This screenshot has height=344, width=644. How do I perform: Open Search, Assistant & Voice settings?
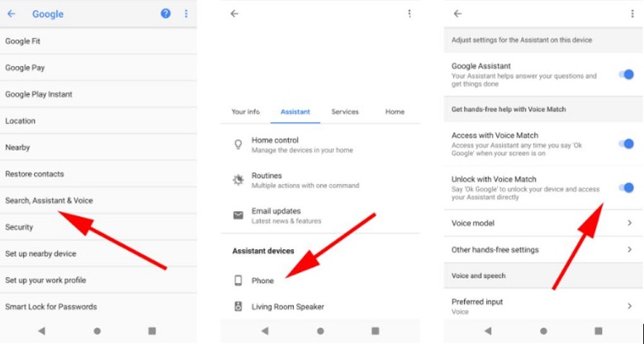(49, 200)
